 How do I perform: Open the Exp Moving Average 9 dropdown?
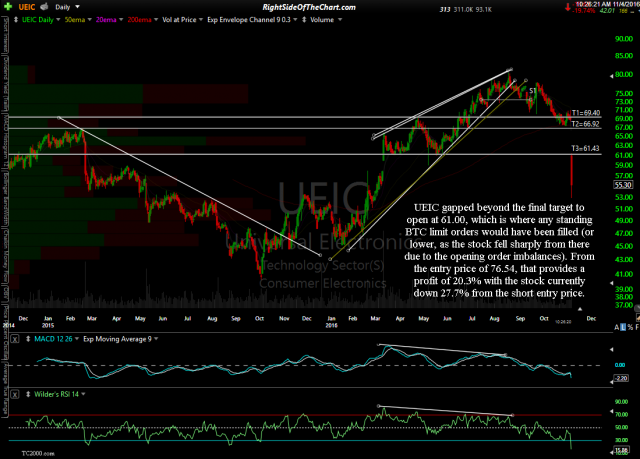pyautogui.click(x=156, y=339)
